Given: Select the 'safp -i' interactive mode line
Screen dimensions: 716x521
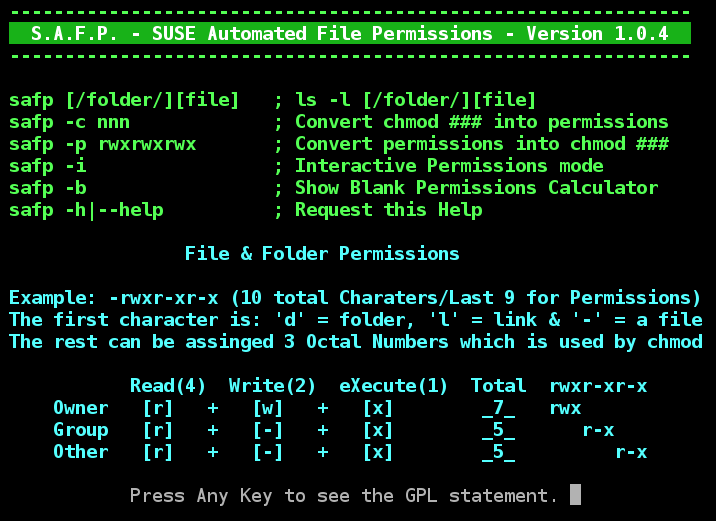Looking at the screenshot, I should point(48,166).
